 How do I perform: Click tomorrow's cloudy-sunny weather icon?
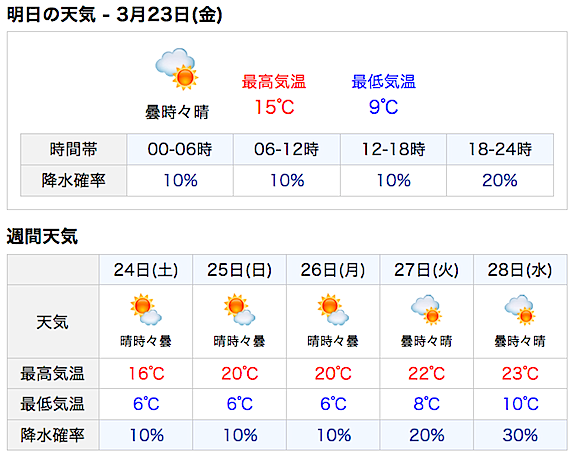pos(177,69)
